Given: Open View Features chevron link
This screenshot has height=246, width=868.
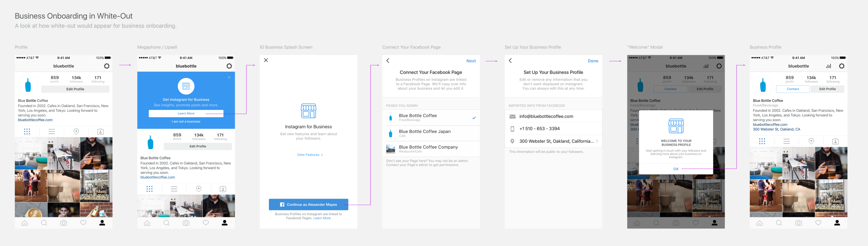Looking at the screenshot, I should pyautogui.click(x=310, y=155).
